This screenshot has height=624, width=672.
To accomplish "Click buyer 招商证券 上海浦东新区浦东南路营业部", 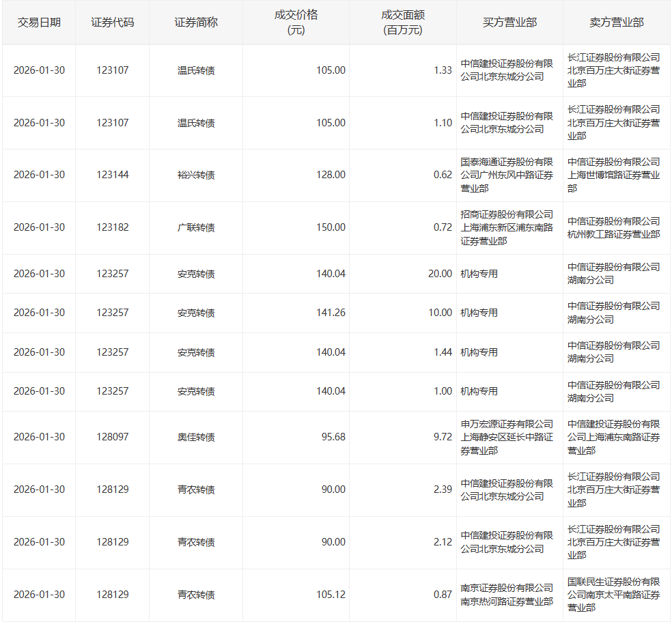I will tap(507, 227).
